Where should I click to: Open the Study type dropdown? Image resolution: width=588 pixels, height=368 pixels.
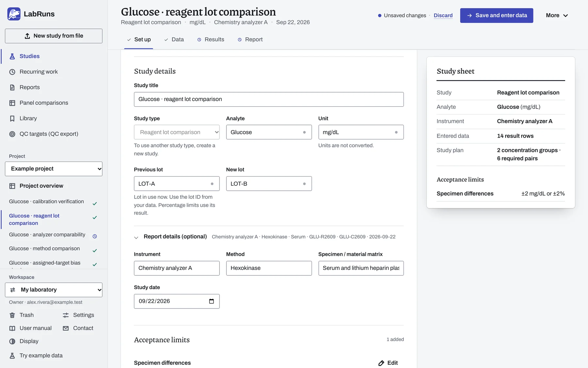[x=177, y=132]
